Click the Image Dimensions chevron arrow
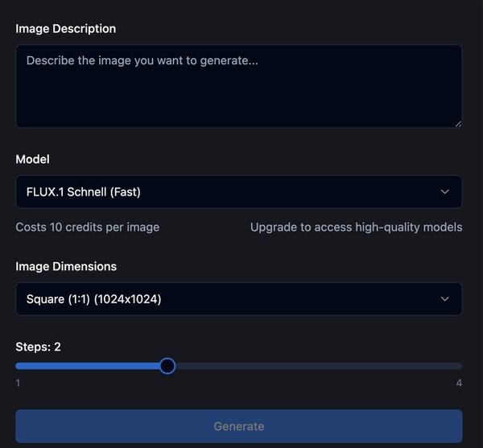The image size is (483, 448). pos(445,298)
